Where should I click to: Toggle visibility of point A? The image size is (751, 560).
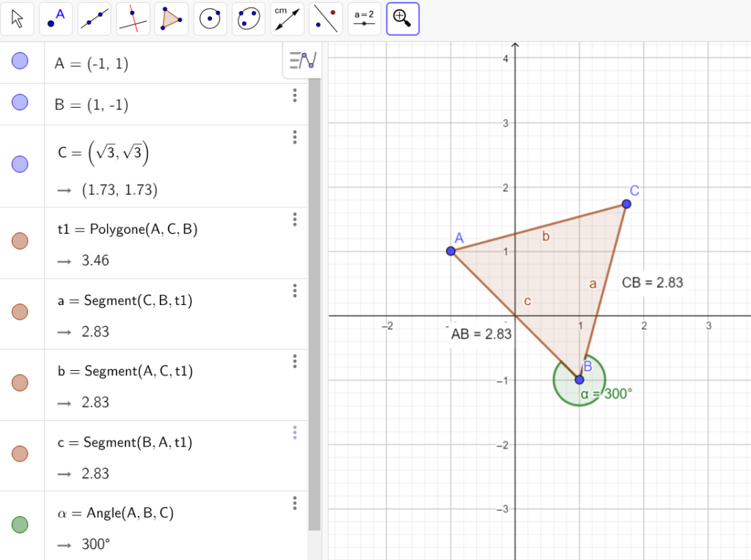[21, 61]
